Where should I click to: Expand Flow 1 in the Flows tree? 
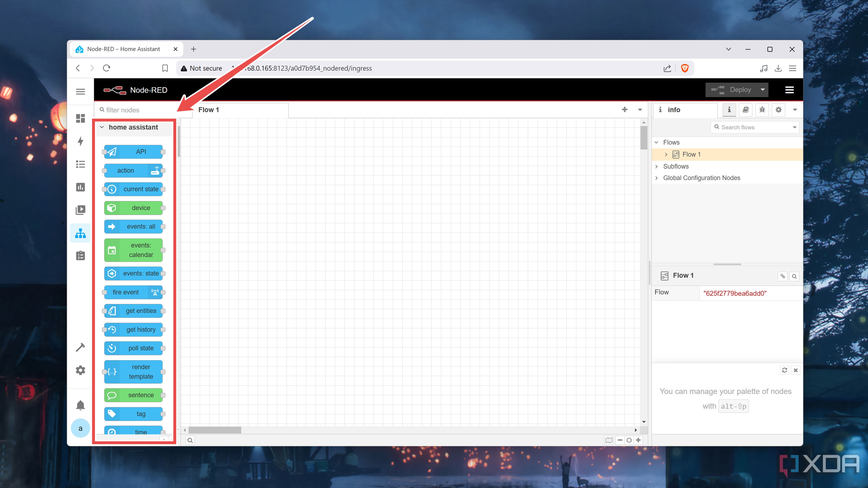(x=666, y=154)
